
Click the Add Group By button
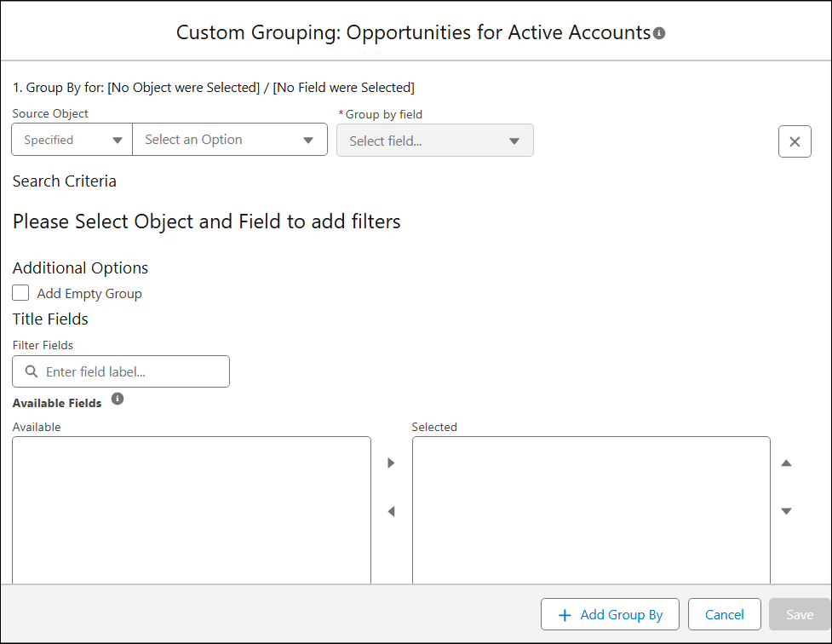(x=610, y=614)
